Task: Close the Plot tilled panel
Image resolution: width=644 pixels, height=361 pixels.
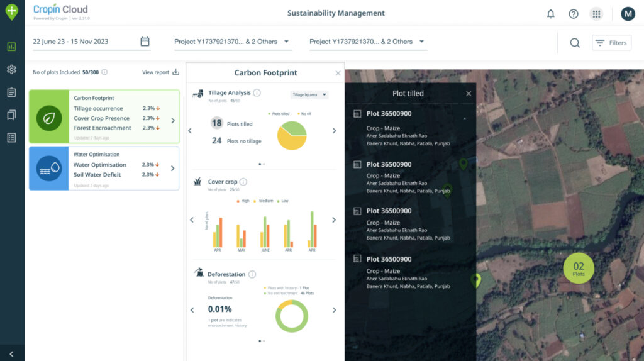Action: [x=468, y=94]
